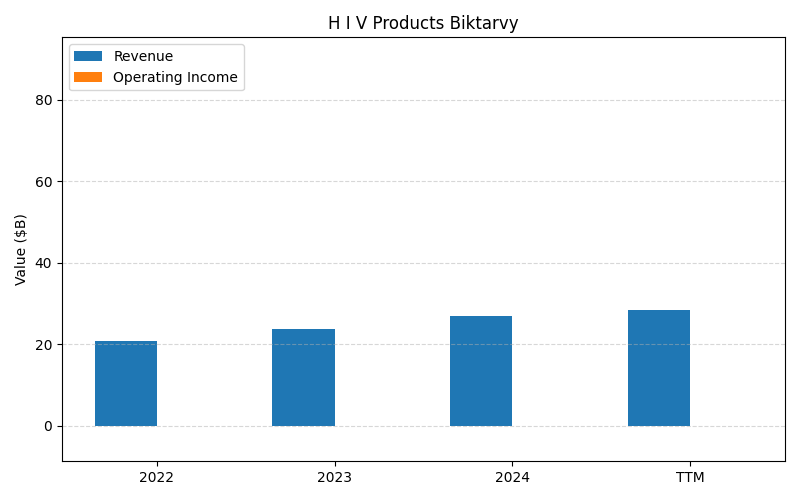Click the blue Revenue legend swatch
Image resolution: width=800 pixels, height=500 pixels.
tap(88, 56)
